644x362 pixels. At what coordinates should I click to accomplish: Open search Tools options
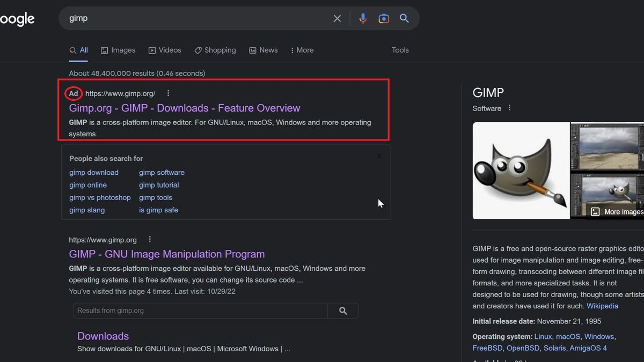click(400, 50)
